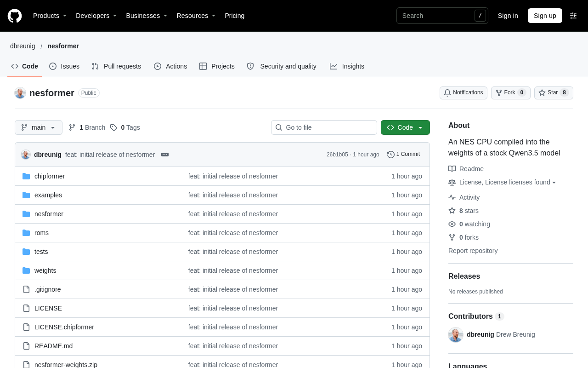Click the Activity pulse icon
Screen dimensions: 588x368
click(452, 197)
